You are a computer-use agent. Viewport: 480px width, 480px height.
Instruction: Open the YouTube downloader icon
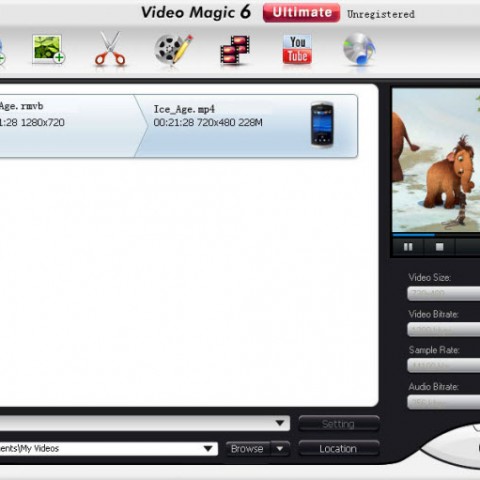[297, 49]
